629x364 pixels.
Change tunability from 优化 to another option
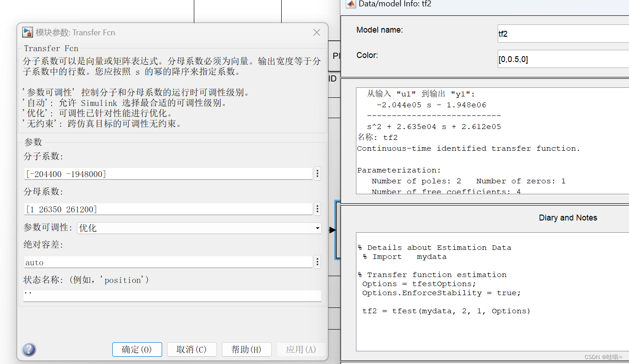pyautogui.click(x=317, y=228)
